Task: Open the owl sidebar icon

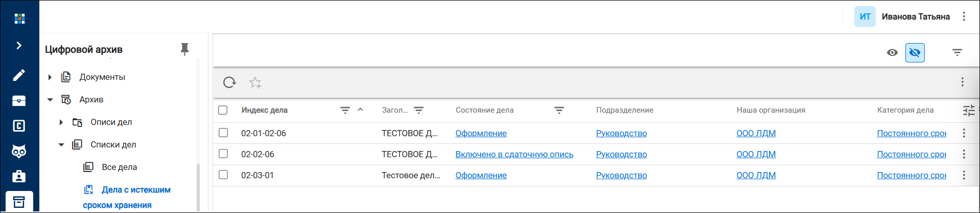Action: (x=19, y=151)
